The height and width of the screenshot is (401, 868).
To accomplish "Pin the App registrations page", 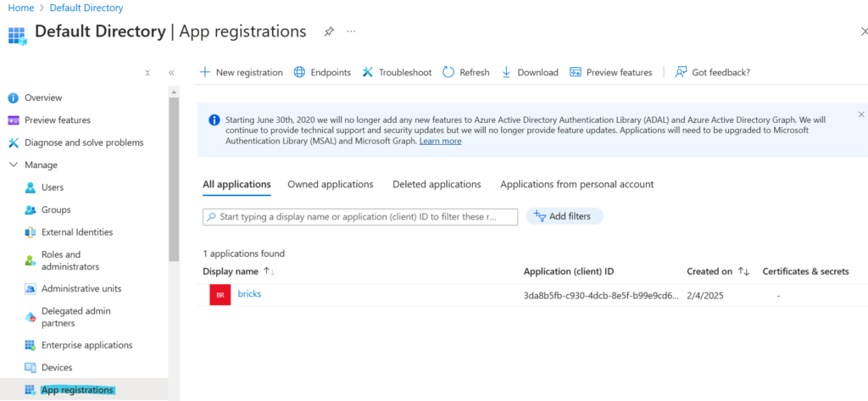I will (x=329, y=31).
